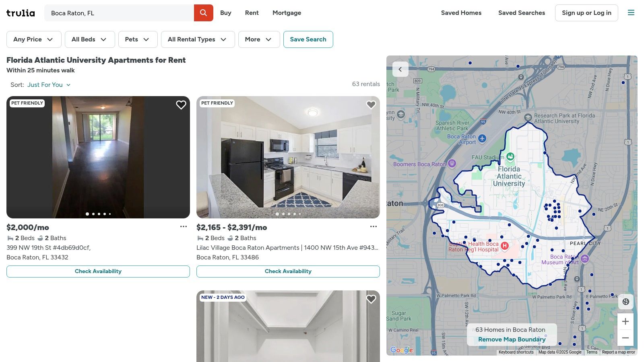Open the dark hallway listing photo
The width and height of the screenshot is (644, 362).
[x=98, y=157]
